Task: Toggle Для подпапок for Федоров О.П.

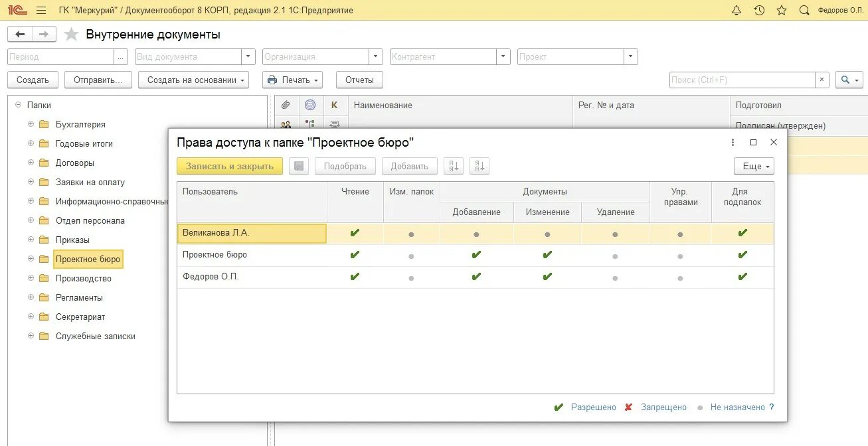Action: pos(742,277)
